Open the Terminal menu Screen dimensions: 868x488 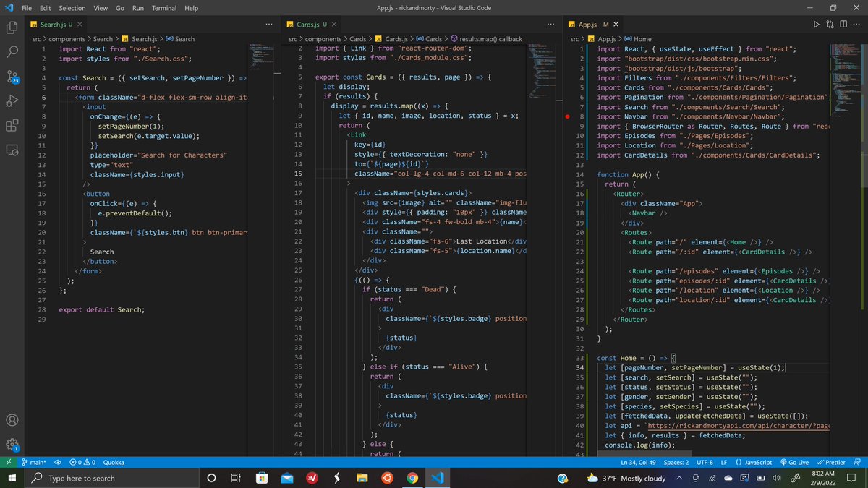pyautogui.click(x=164, y=7)
